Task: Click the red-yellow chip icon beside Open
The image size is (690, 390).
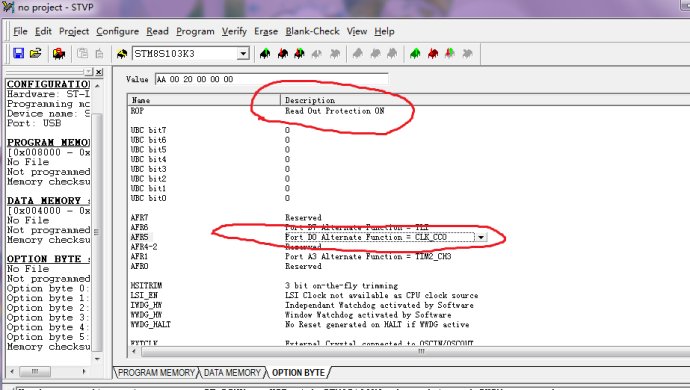Action: click(x=59, y=54)
